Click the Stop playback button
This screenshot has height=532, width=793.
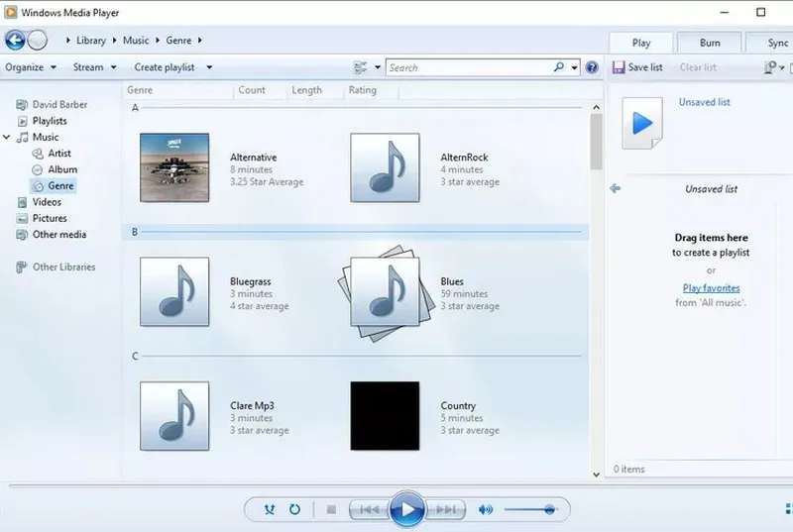tap(331, 510)
